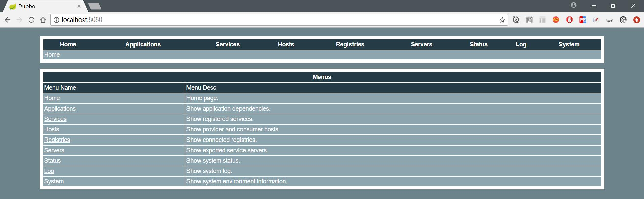Minimize the Chrome window
The width and height of the screenshot is (644, 199).
coord(594,6)
